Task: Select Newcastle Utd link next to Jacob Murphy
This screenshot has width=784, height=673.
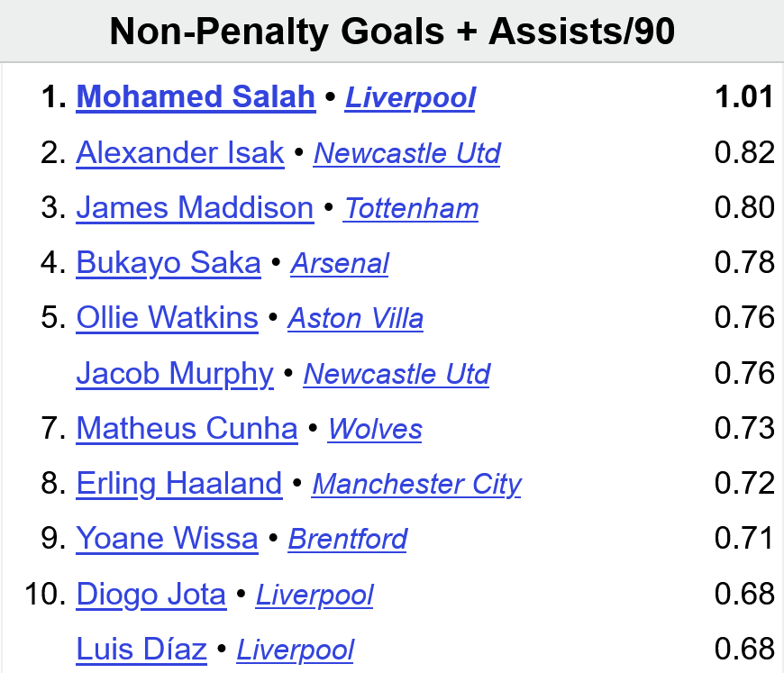Action: pyautogui.click(x=397, y=374)
